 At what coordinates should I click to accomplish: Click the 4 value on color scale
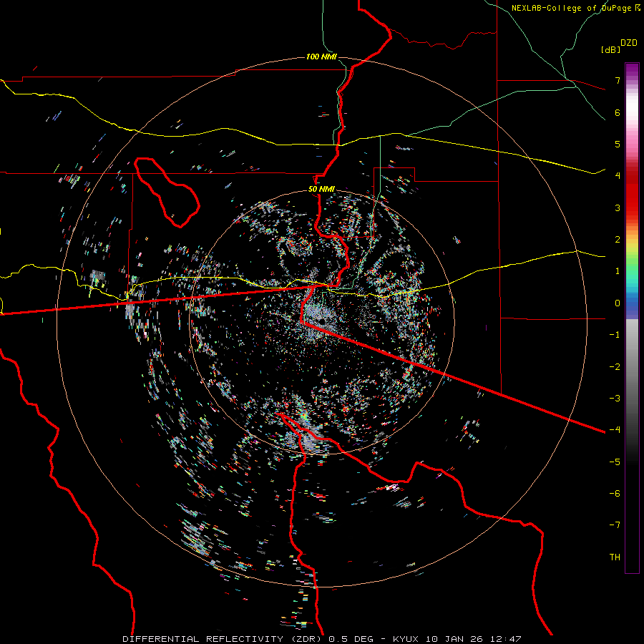click(x=618, y=176)
